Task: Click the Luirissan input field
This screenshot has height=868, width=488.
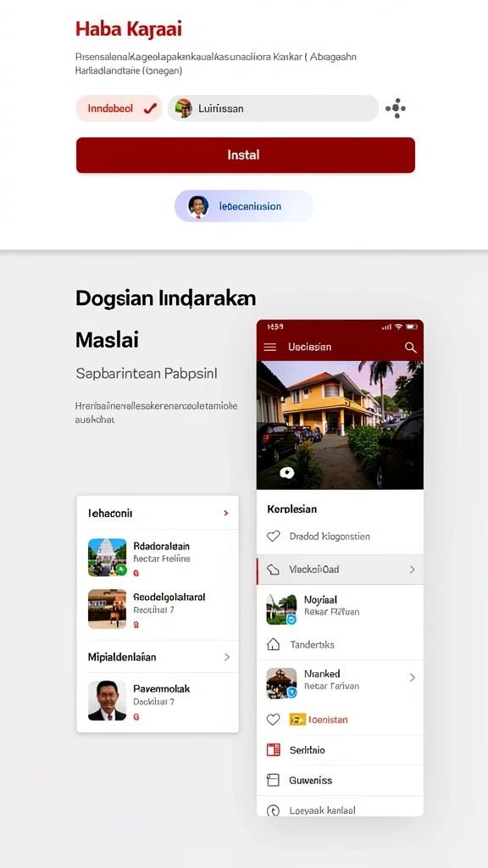Action: click(x=274, y=108)
